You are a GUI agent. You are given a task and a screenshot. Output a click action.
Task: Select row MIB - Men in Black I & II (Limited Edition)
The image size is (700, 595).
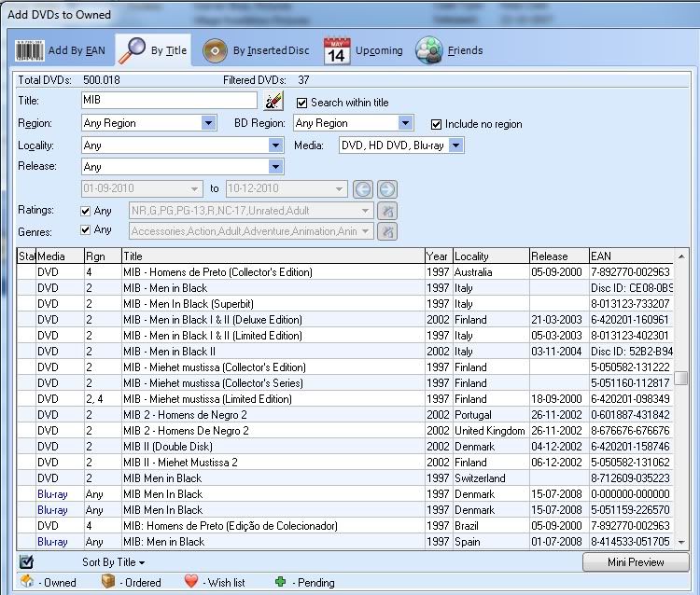point(344,336)
